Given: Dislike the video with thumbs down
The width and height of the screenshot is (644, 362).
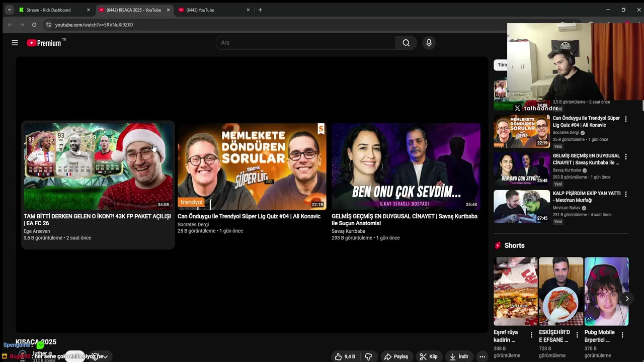Looking at the screenshot, I should tap(368, 356).
